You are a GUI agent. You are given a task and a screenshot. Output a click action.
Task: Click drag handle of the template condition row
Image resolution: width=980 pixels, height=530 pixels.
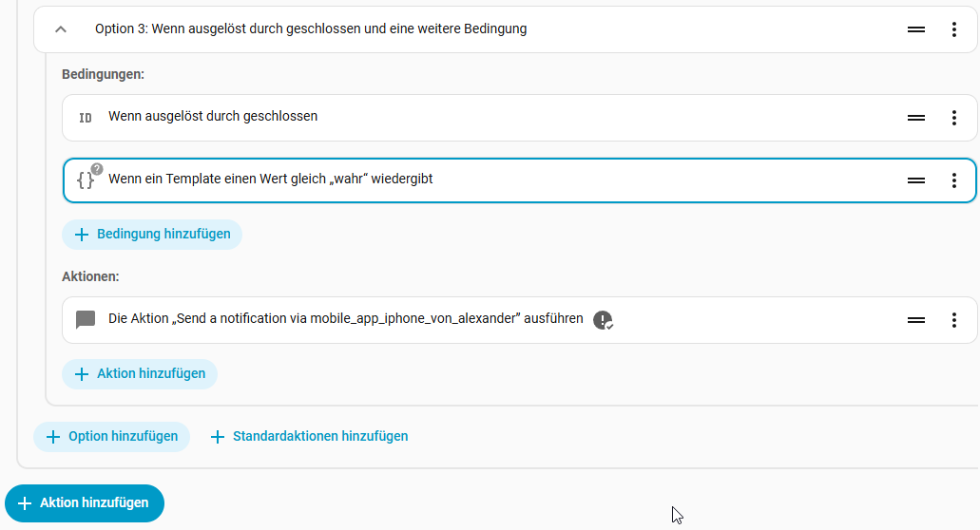916,180
